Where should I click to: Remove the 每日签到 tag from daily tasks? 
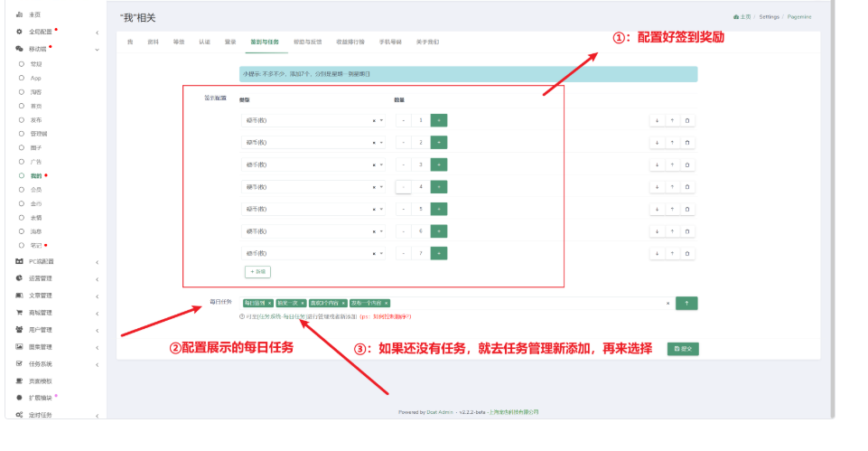point(269,303)
